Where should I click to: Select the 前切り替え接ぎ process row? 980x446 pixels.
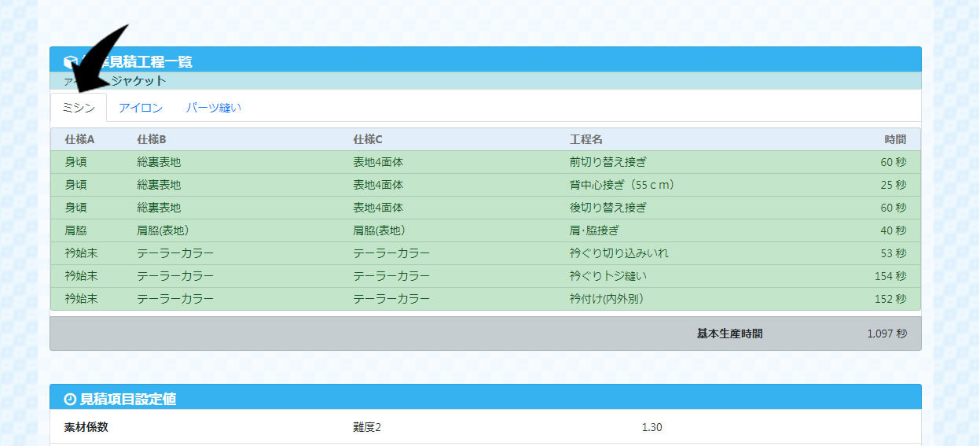pos(608,162)
